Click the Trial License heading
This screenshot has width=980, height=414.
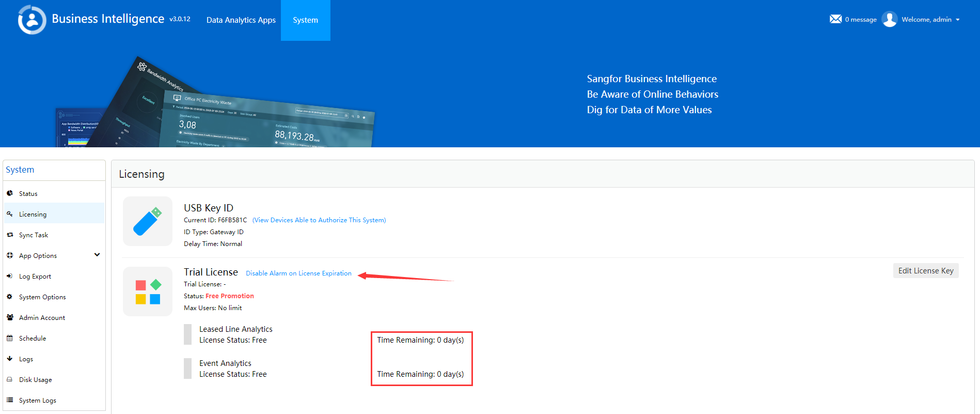tap(211, 272)
